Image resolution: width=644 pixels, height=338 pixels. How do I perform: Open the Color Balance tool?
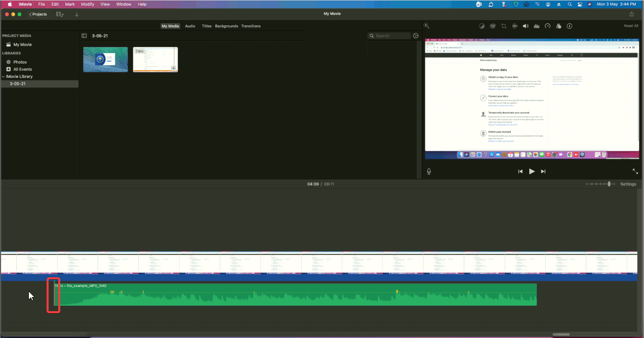(481, 25)
